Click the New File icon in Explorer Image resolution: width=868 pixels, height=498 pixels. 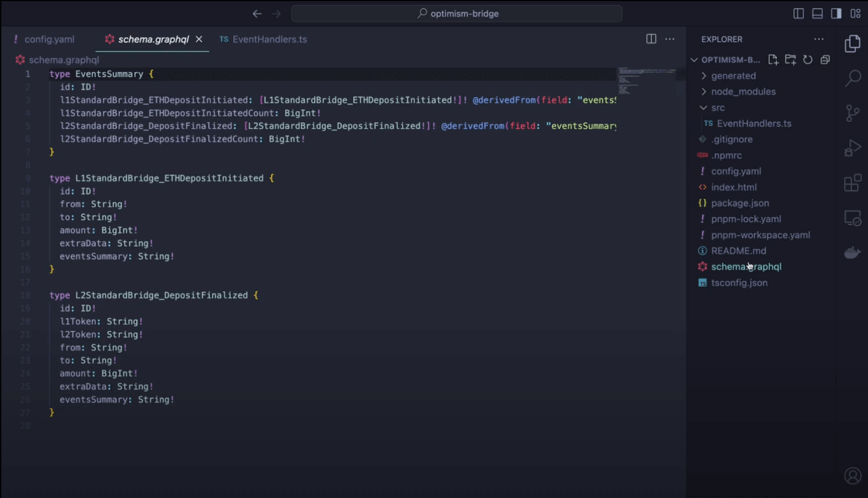pyautogui.click(x=774, y=59)
